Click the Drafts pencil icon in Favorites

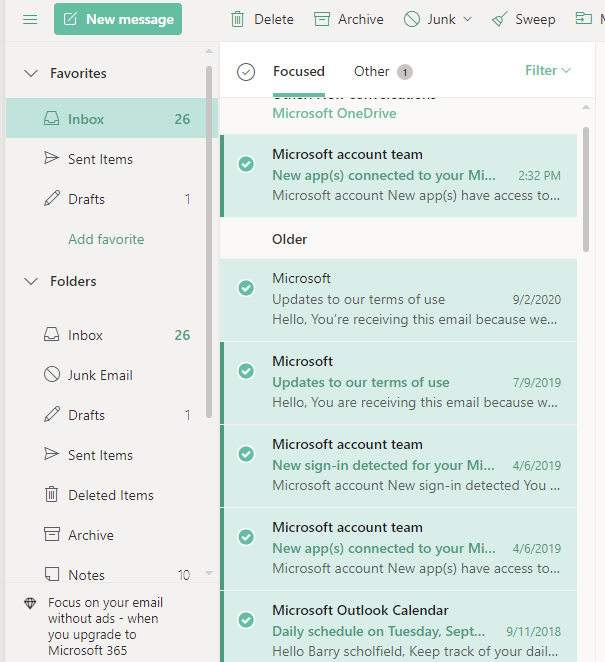point(52,198)
